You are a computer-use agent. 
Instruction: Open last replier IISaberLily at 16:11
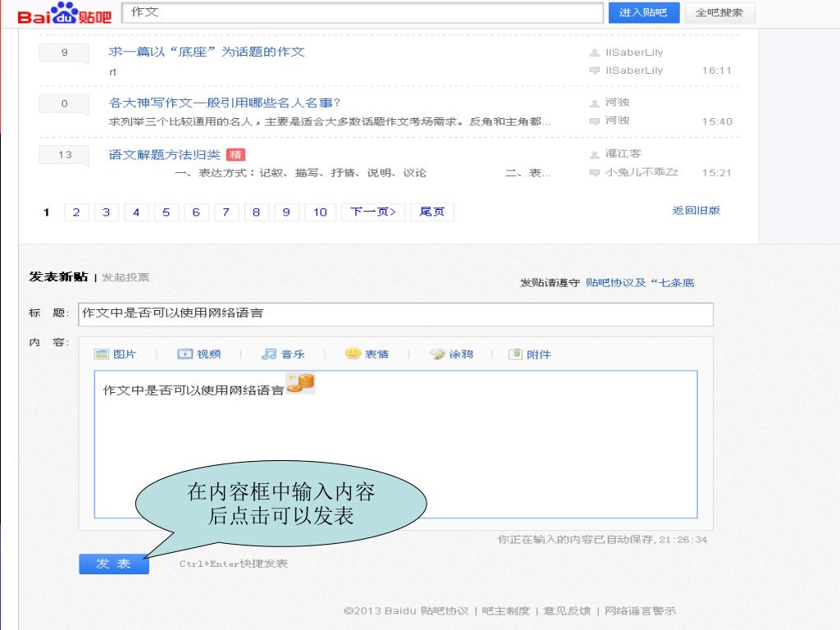tap(634, 71)
